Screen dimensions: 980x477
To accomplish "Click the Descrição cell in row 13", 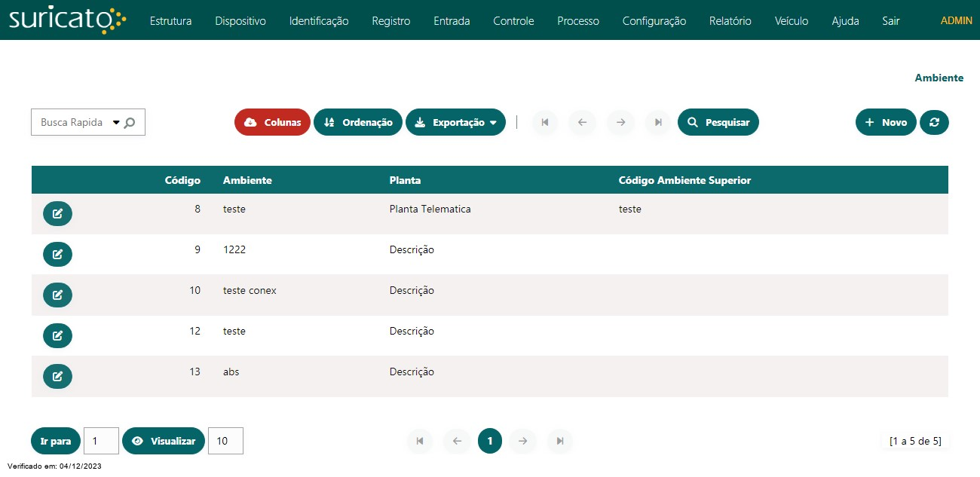I will pos(412,372).
